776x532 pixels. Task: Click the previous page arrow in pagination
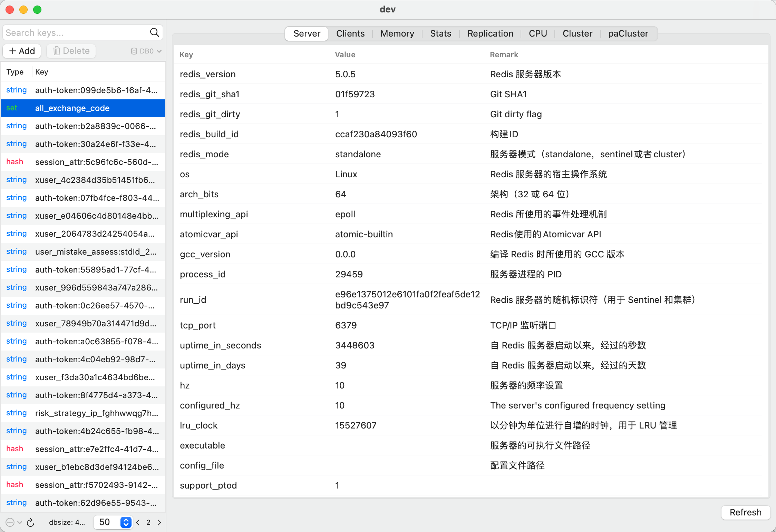coord(138,522)
